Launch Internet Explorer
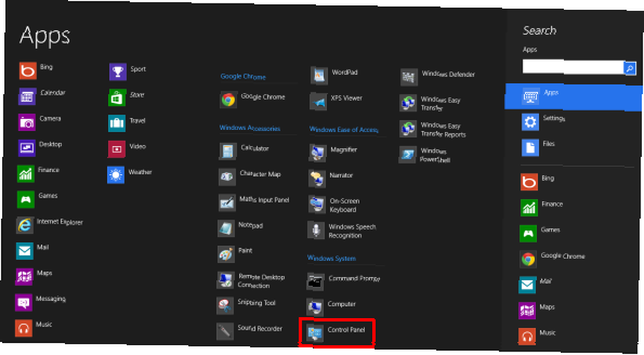The image size is (644, 355). [x=50, y=224]
